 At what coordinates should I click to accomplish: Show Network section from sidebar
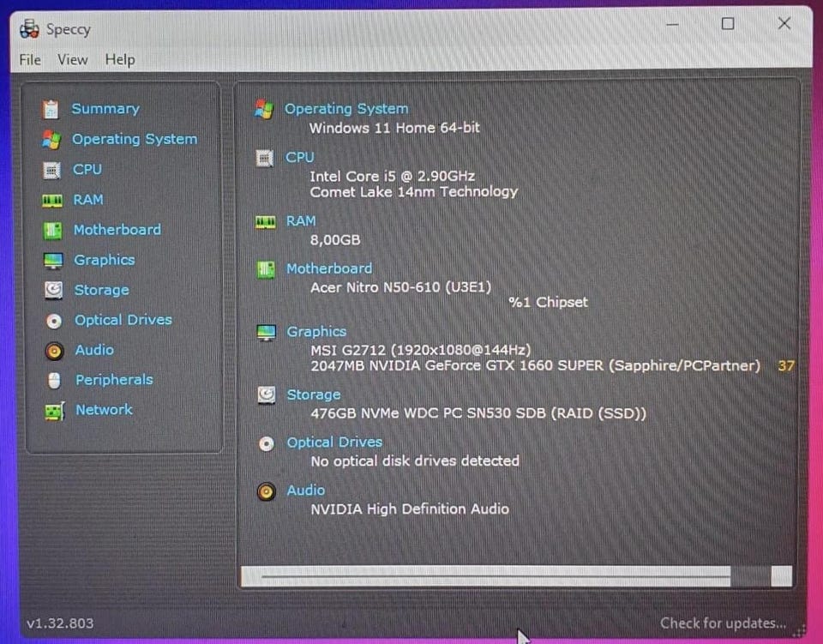click(105, 410)
